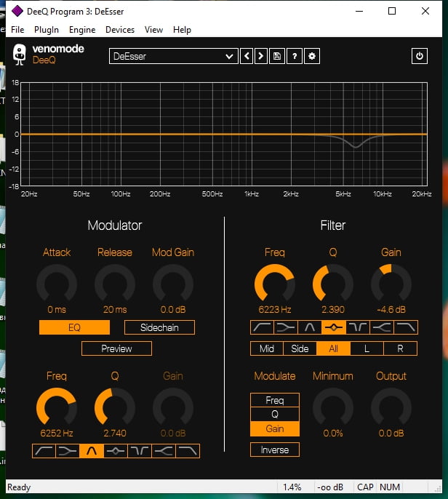Image resolution: width=448 pixels, height=499 pixels.
Task: Open the PlugIn menu
Action: 47,30
